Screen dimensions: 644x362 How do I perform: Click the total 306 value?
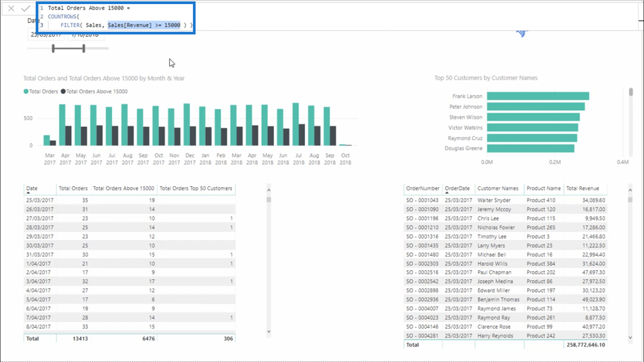tap(228, 339)
